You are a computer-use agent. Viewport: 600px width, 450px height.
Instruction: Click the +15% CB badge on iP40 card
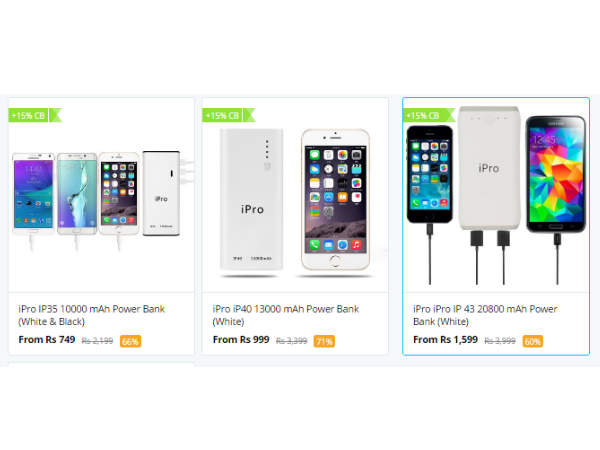click(x=229, y=115)
